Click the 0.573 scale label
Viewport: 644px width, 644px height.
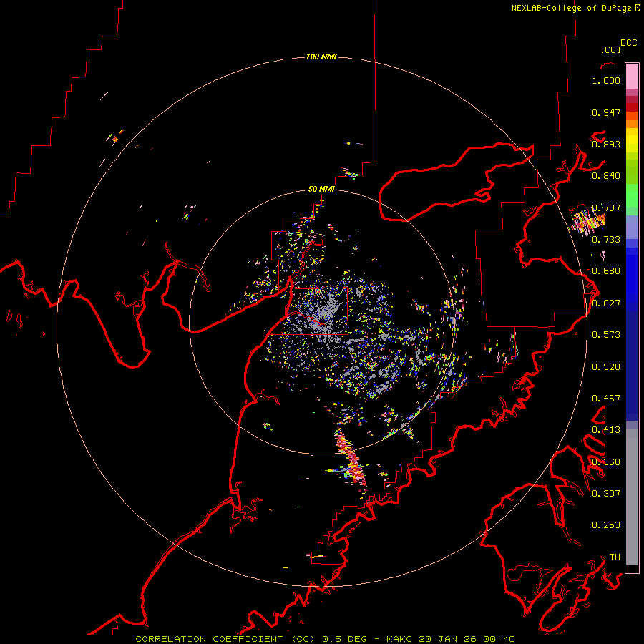click(x=606, y=334)
